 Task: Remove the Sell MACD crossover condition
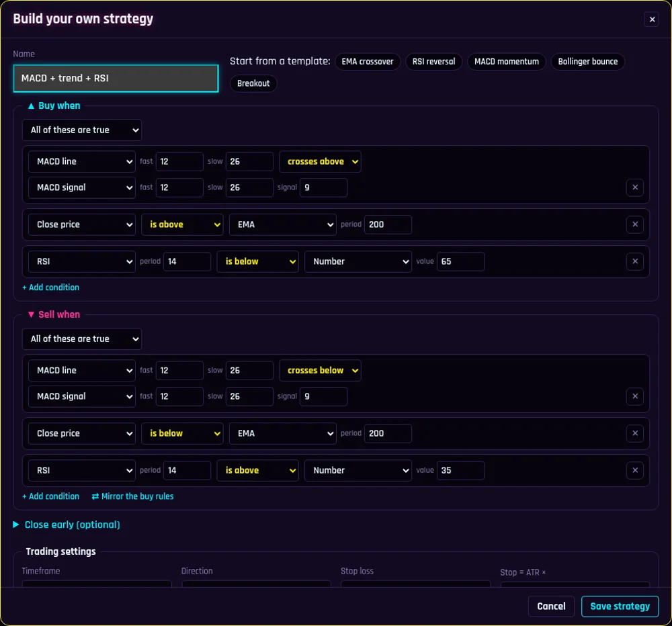click(635, 396)
